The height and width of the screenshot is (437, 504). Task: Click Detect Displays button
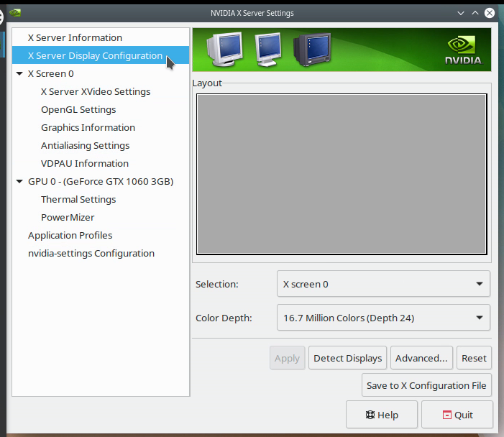pos(347,358)
